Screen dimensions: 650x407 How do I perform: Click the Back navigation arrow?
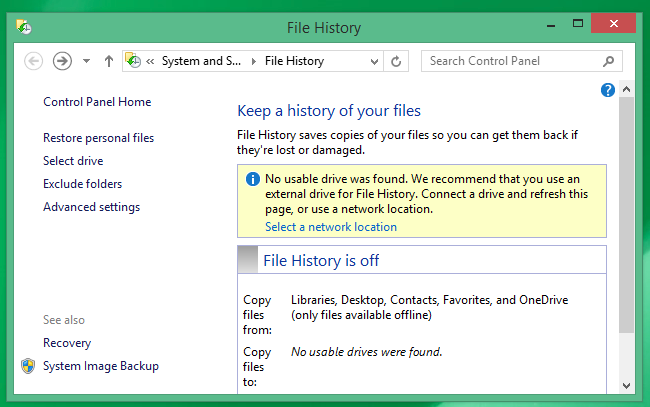pos(34,61)
